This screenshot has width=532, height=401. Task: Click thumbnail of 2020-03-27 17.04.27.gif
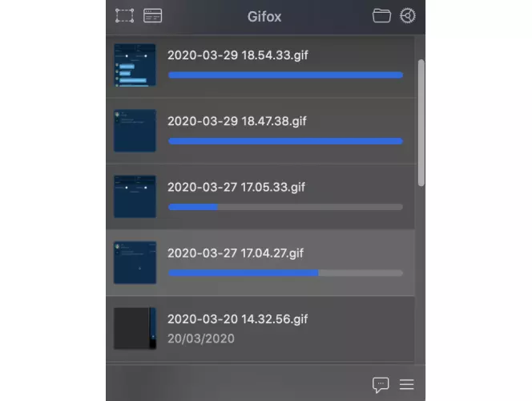135,262
